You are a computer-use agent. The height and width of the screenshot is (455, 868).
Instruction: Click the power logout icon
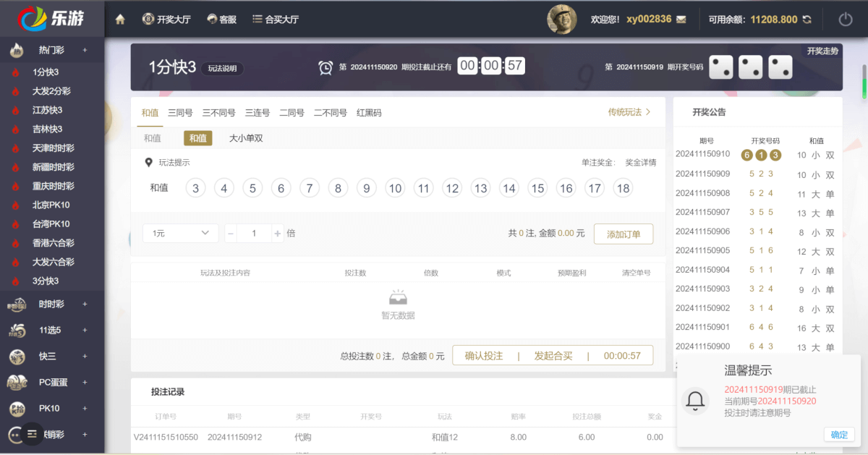(845, 20)
